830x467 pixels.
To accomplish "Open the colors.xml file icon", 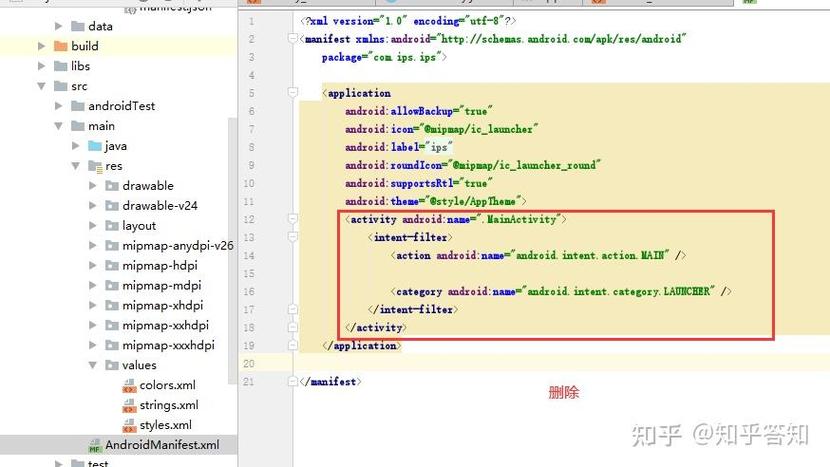I will coord(129,385).
